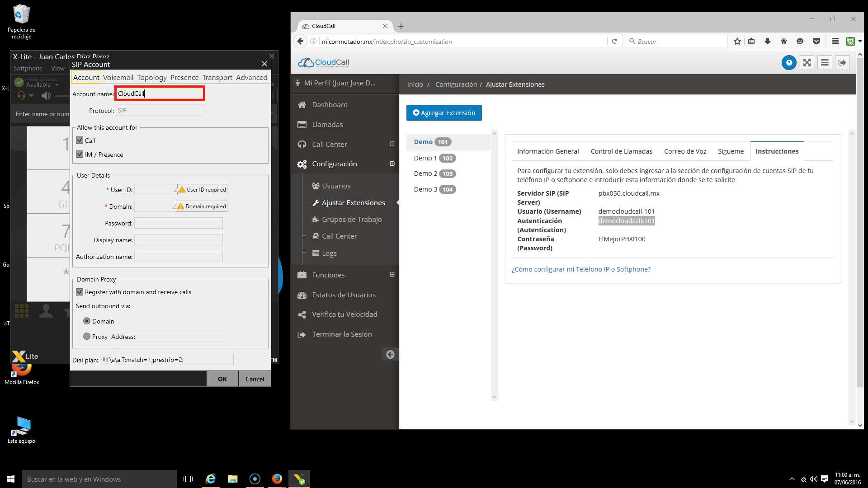Click the Firefox back arrow button

coord(300,41)
